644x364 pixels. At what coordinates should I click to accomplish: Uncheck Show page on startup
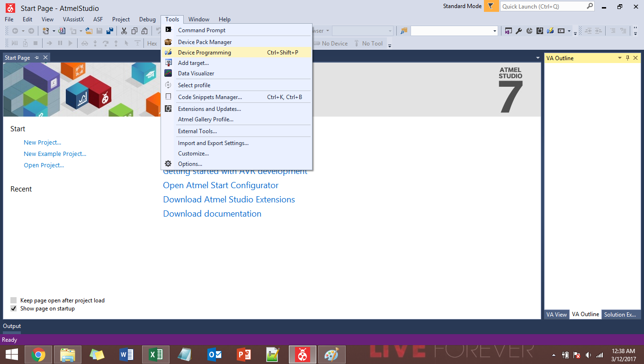(13, 308)
